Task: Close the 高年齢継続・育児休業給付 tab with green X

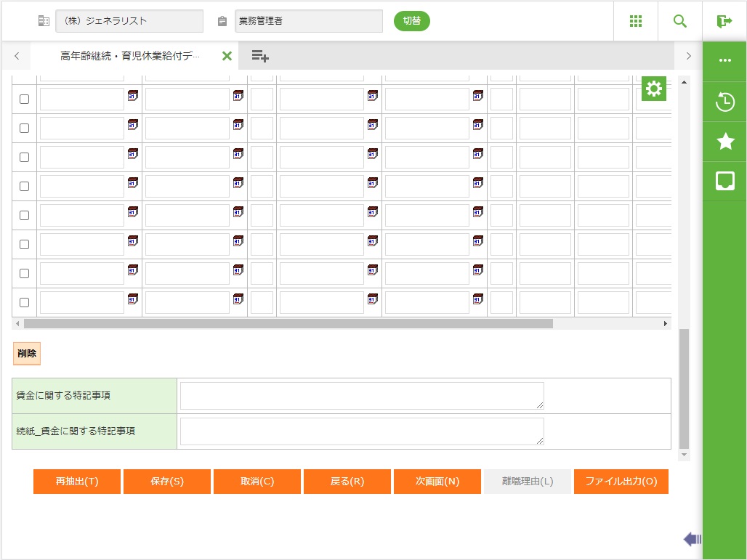Action: pyautogui.click(x=227, y=56)
